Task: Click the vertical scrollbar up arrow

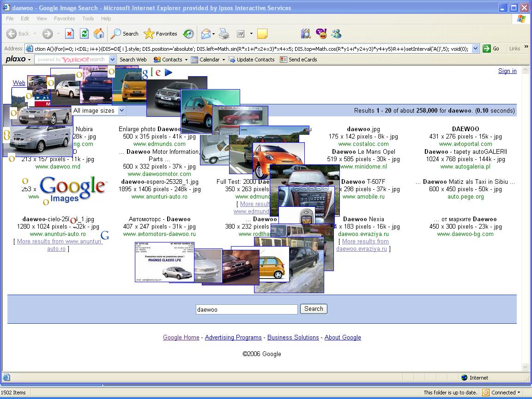Action: 525,70
